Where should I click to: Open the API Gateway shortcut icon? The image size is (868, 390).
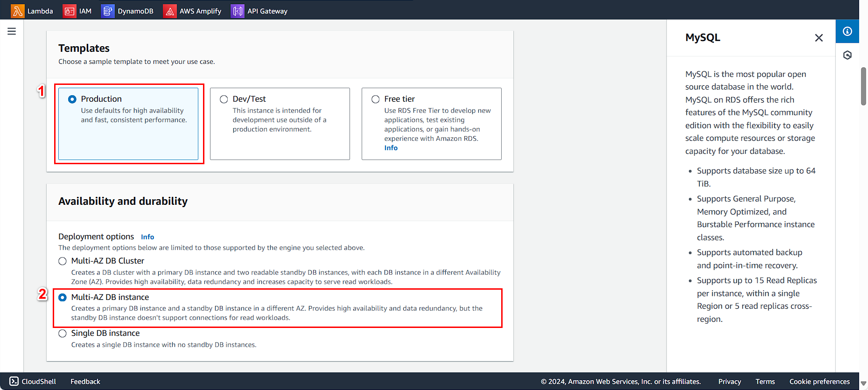(x=238, y=11)
